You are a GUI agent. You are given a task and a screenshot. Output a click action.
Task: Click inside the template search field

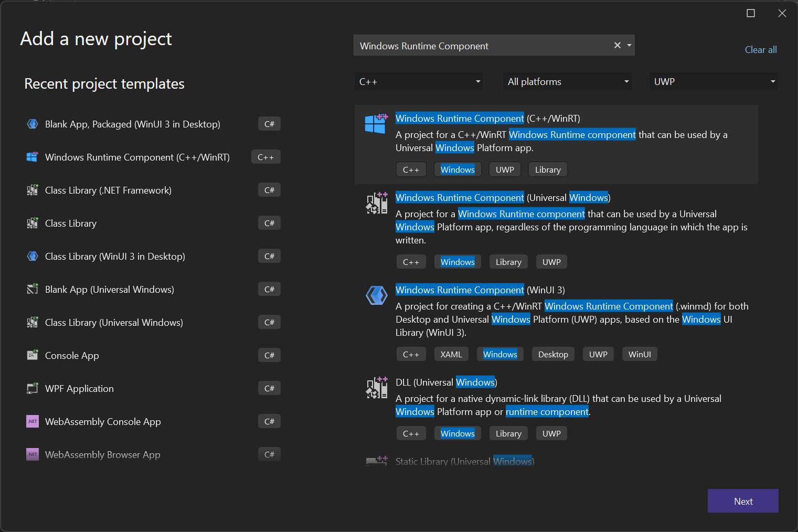point(483,46)
